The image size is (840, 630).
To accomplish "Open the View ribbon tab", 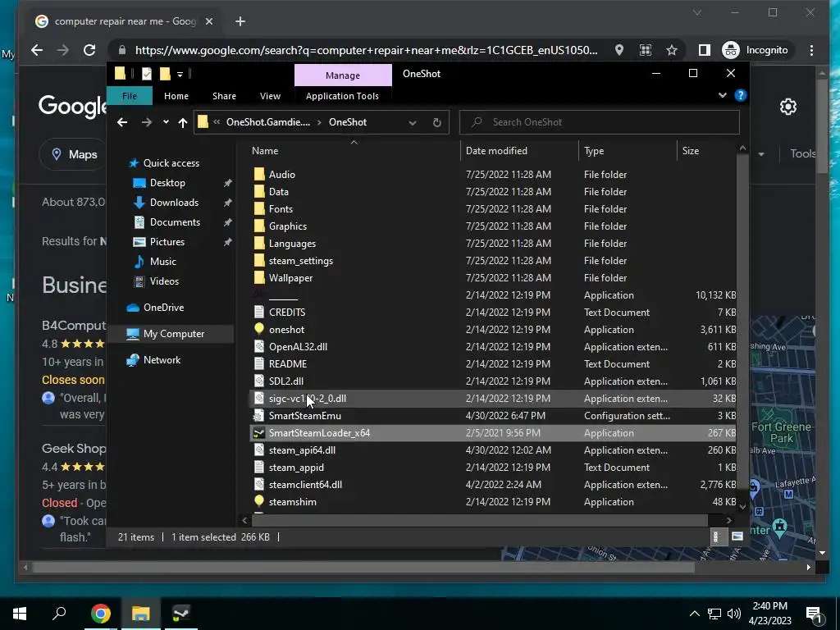I will pos(270,96).
